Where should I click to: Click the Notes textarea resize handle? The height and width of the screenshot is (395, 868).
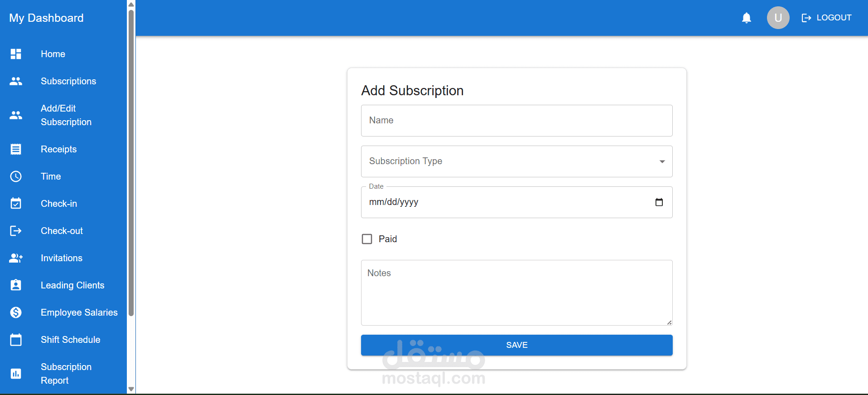(x=669, y=322)
